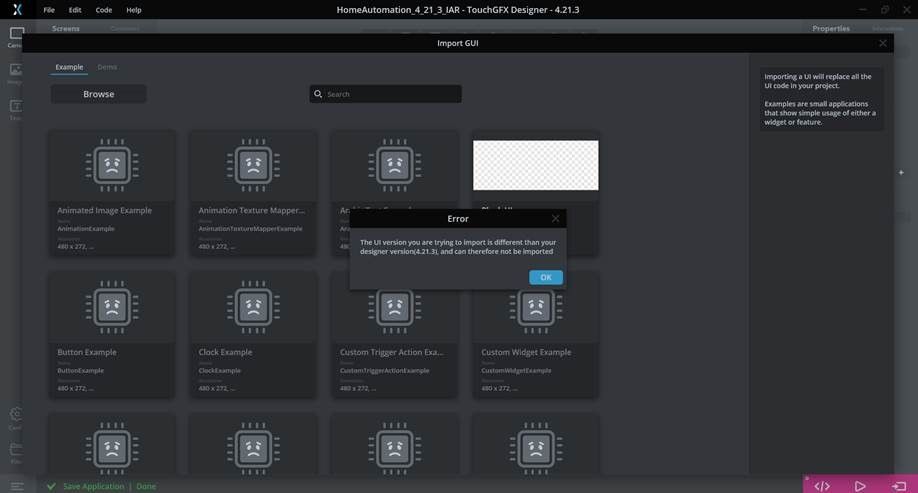Click the log lines icon at the bottom left
The width and height of the screenshot is (918, 493).
click(16, 486)
